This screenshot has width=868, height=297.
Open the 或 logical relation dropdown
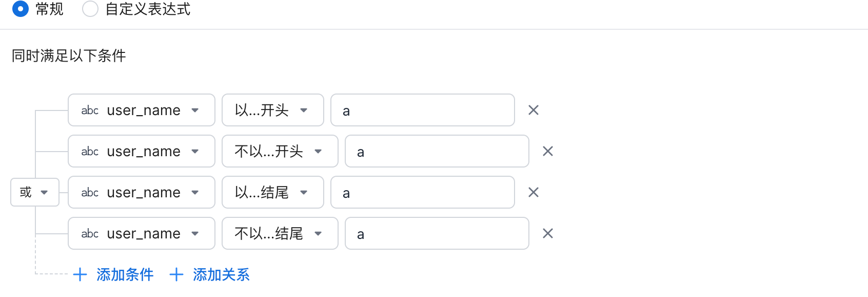35,192
